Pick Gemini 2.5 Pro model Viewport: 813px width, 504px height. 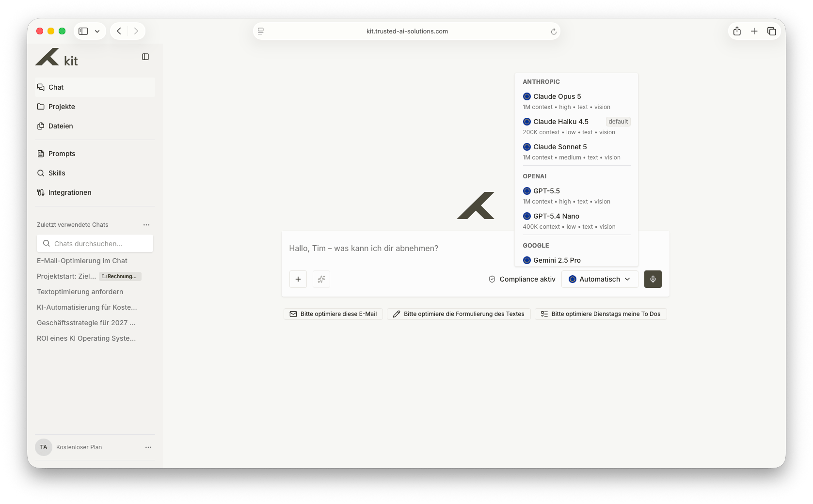(576, 260)
